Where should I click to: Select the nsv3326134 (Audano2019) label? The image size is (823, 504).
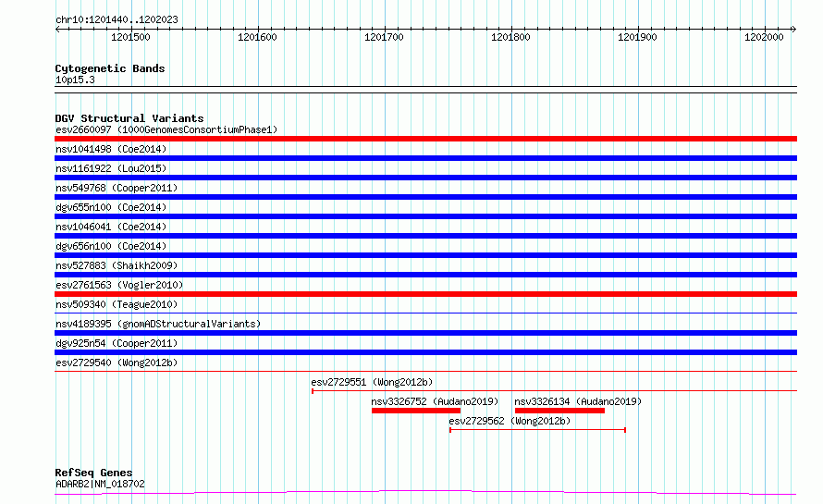pos(578,401)
